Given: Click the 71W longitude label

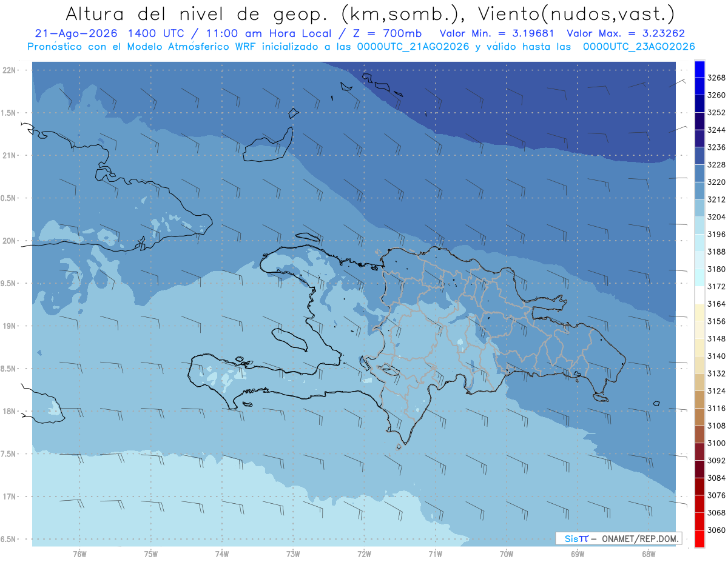Looking at the screenshot, I should tap(435, 554).
